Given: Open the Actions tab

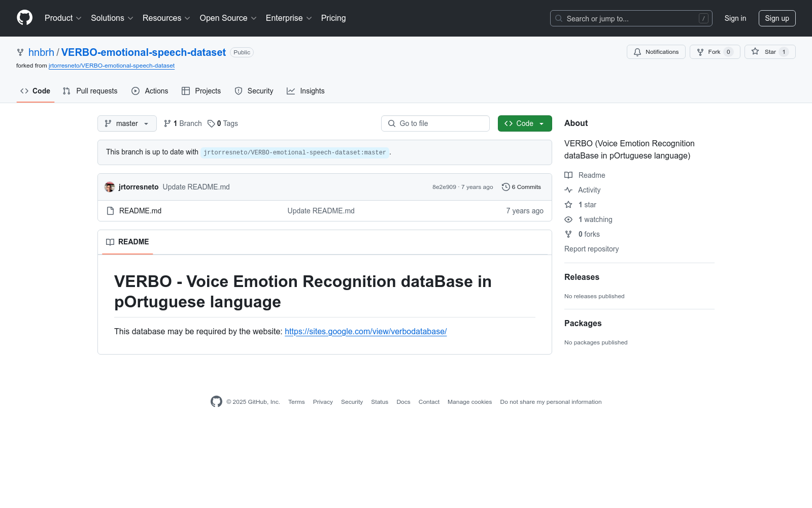Looking at the screenshot, I should 150,91.
